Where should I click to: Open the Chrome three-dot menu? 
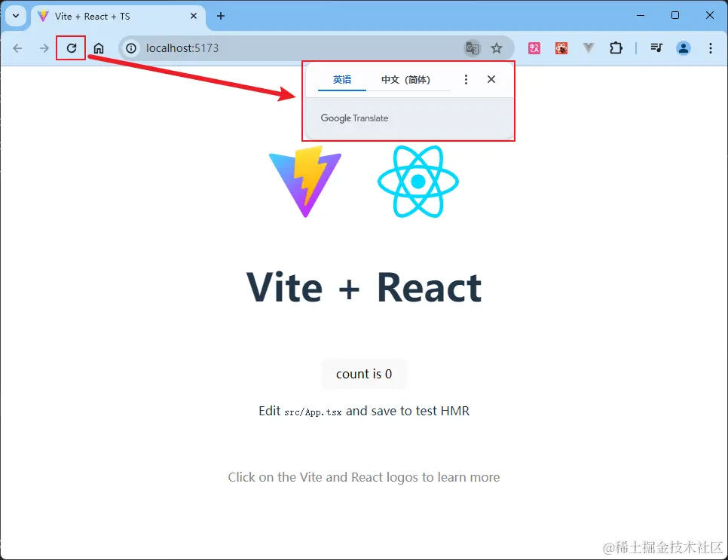click(711, 48)
